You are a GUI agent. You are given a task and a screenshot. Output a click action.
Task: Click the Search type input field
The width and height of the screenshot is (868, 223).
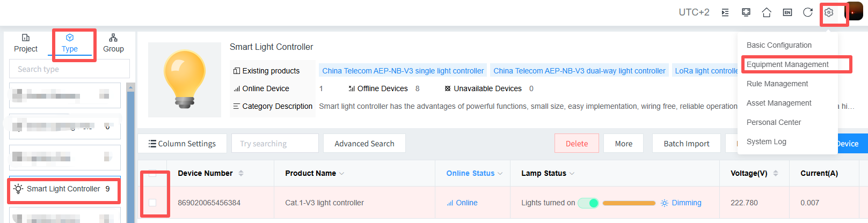69,69
